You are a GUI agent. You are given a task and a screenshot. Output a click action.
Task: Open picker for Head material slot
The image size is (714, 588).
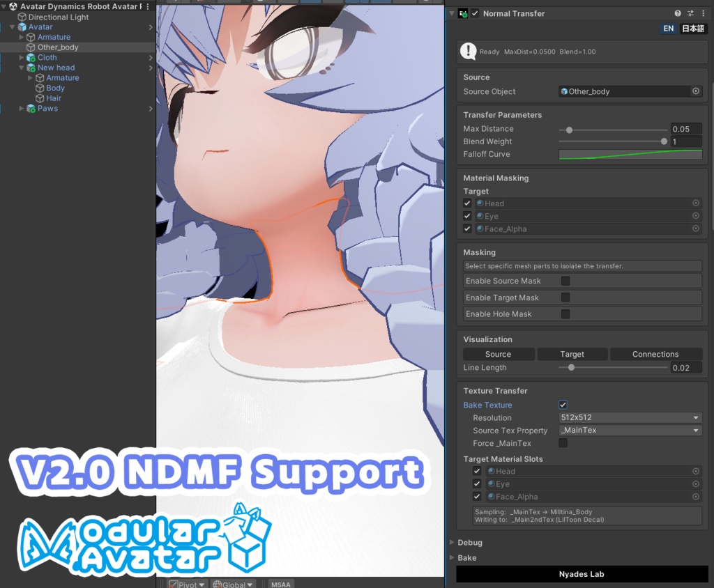tap(696, 471)
